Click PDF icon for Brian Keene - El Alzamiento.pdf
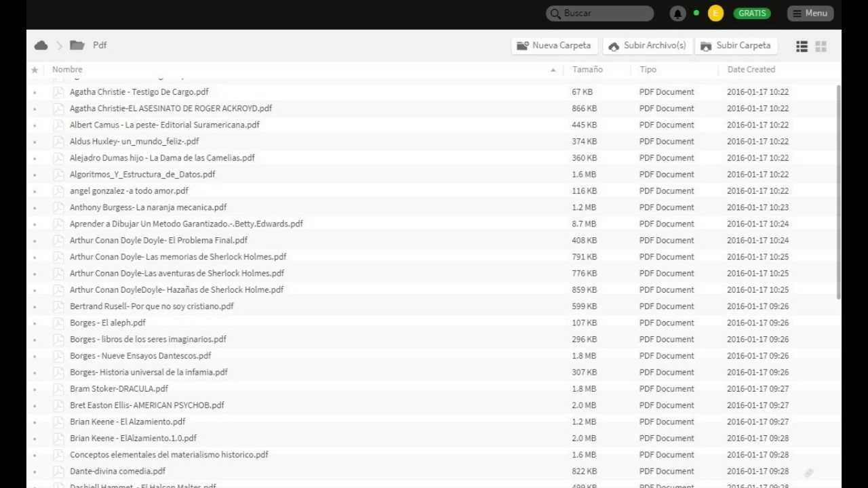Viewport: 868px width, 488px height. (58, 422)
